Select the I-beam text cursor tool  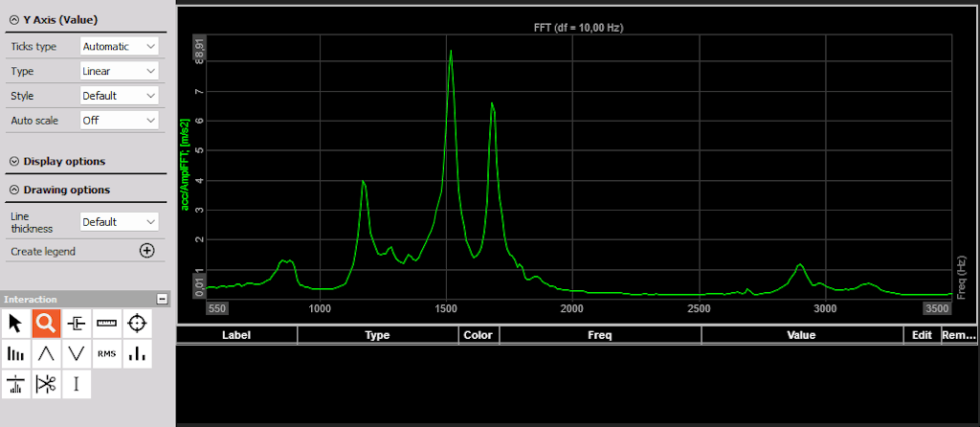point(77,384)
